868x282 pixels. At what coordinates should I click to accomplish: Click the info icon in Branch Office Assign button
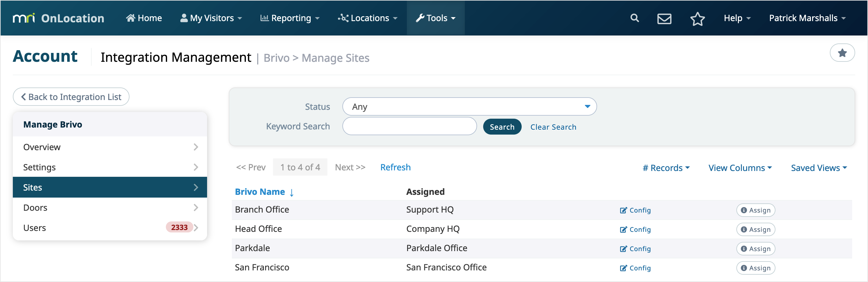click(744, 210)
